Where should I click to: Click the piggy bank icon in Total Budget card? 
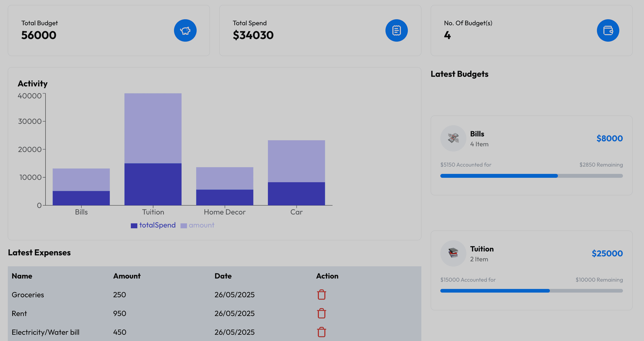pyautogui.click(x=185, y=30)
